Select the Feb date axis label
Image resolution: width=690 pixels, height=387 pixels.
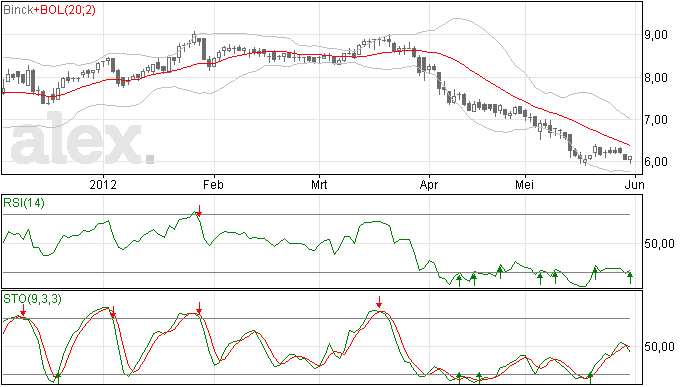tap(213, 184)
